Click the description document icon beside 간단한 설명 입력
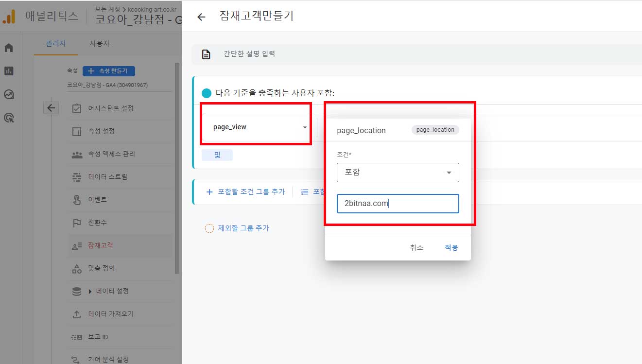642x364 pixels. tap(206, 54)
